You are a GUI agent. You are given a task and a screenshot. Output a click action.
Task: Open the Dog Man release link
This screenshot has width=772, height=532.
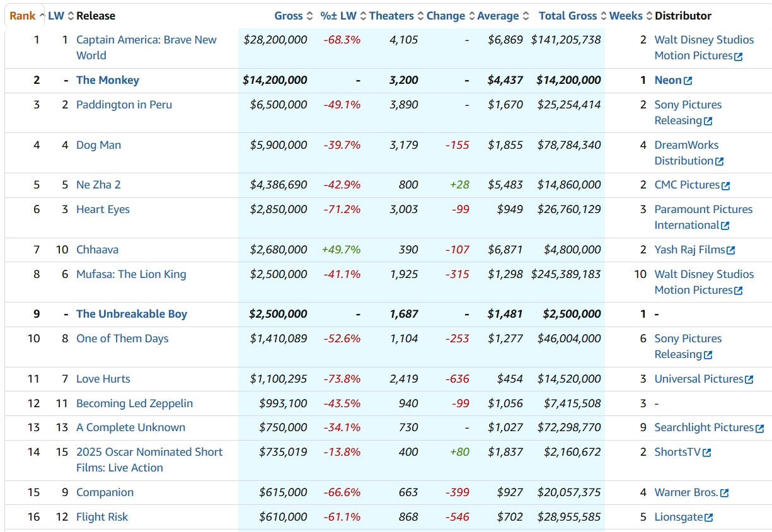tap(98, 145)
